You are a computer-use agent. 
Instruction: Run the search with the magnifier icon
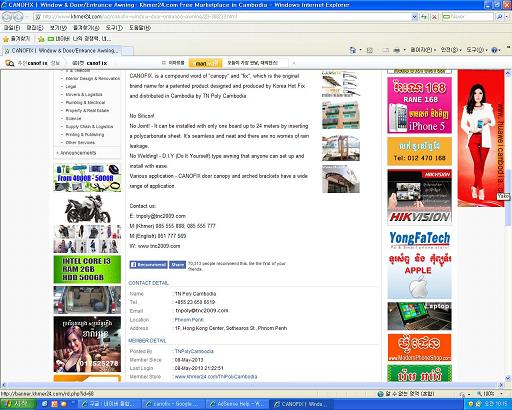click(x=499, y=16)
